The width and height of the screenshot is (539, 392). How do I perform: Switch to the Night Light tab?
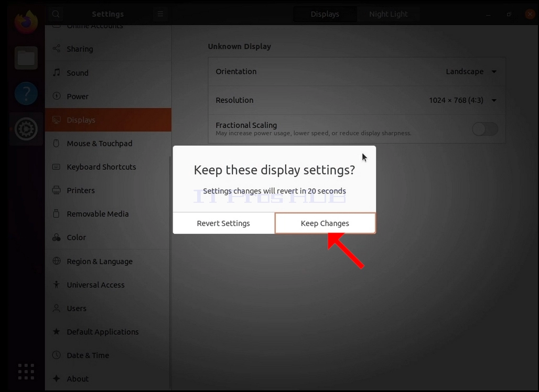click(389, 14)
